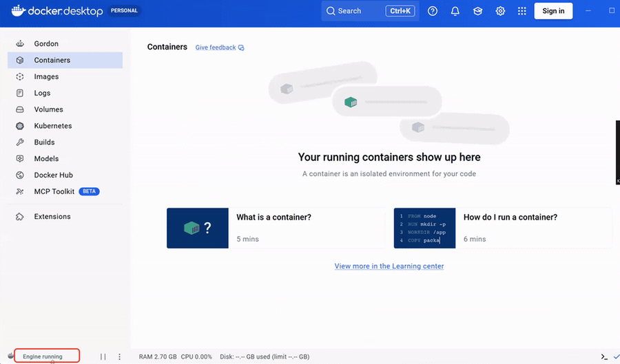The width and height of the screenshot is (620, 364).
Task: Open Settings gear icon
Action: (x=500, y=11)
